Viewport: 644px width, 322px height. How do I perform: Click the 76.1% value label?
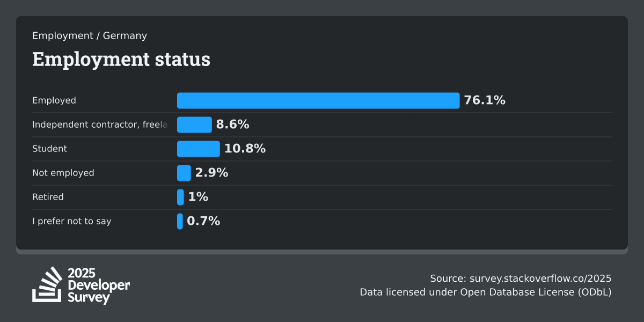(x=485, y=101)
